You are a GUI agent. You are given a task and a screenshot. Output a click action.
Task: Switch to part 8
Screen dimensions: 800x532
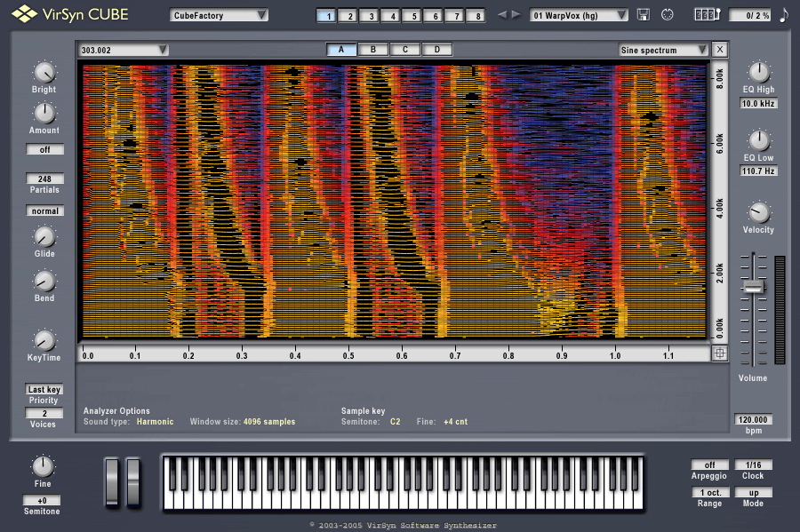[x=477, y=16]
